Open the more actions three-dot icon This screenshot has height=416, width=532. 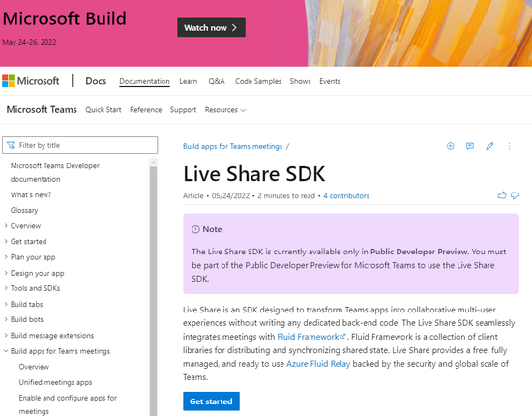pyautogui.click(x=509, y=146)
